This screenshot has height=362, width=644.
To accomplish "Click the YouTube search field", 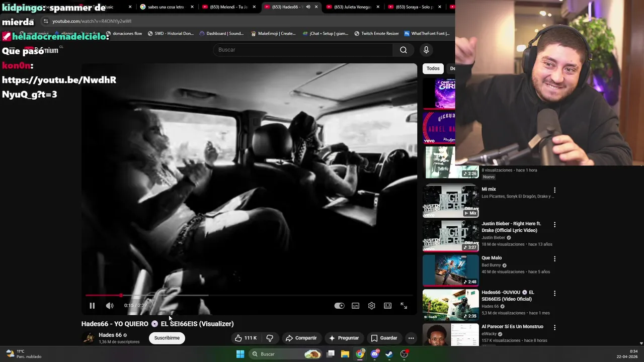I will 303,50.
